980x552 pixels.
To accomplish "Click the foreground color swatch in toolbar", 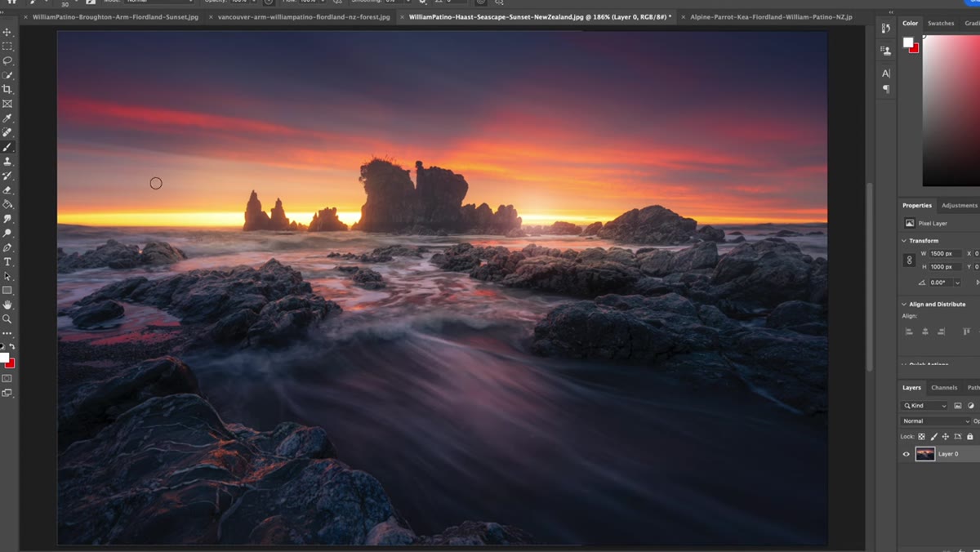I will [x=4, y=358].
